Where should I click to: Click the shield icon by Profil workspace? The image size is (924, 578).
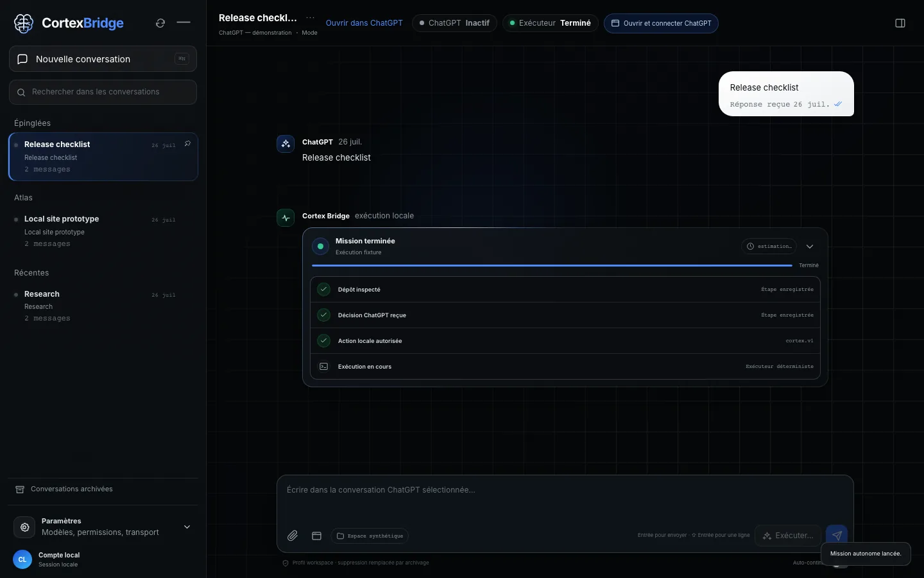click(286, 563)
